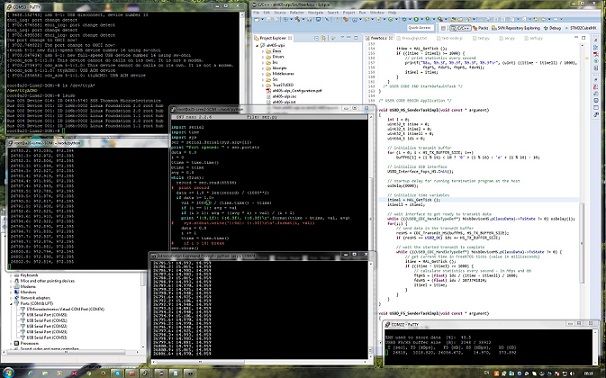Click Link with Editor icon in Project Explorer
Viewport: 606px width, 378px height.
pos(324,38)
